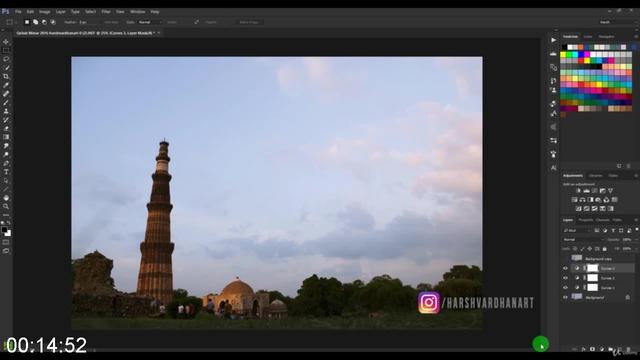Switch to the Swatches tab
The height and width of the screenshot is (360, 640).
(570, 37)
